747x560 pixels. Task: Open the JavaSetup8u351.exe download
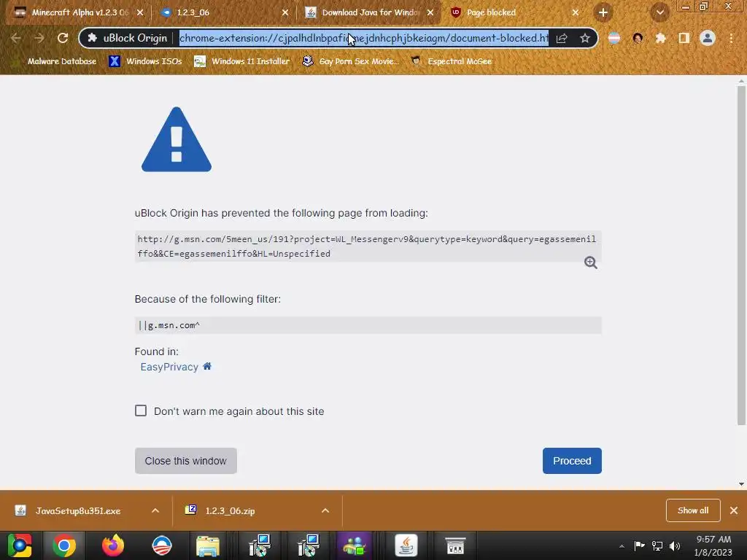[x=78, y=511]
